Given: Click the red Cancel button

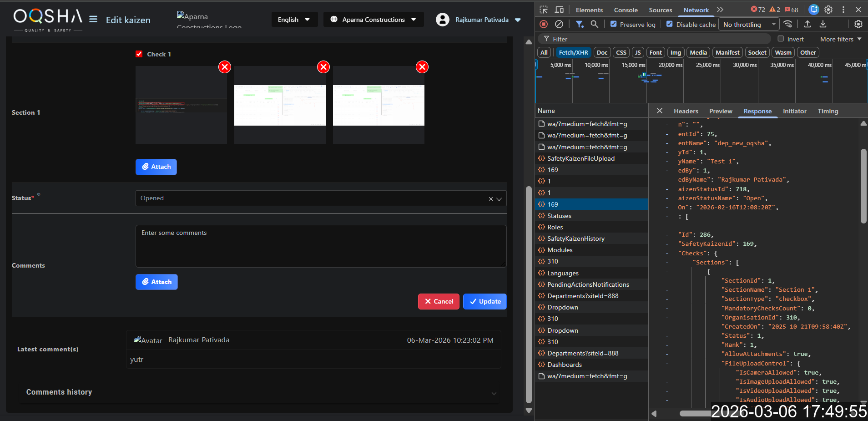Looking at the screenshot, I should click(439, 301).
